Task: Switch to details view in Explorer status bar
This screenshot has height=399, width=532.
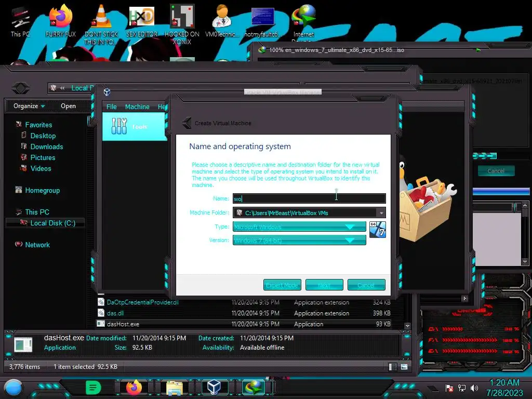Action: pos(393,367)
